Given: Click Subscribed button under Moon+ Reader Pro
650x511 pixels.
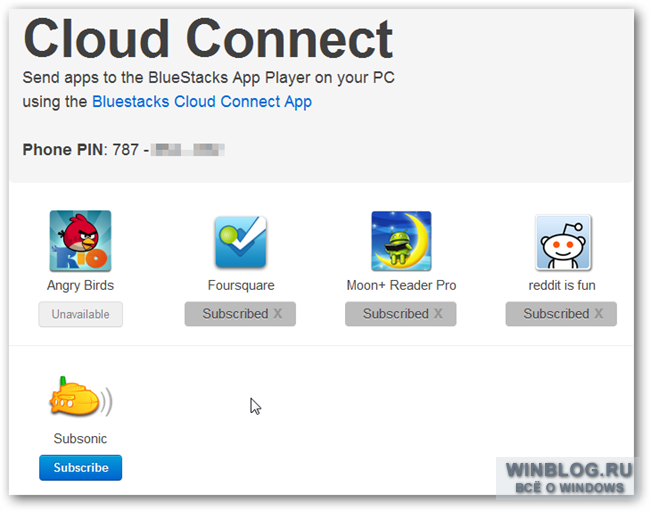Looking at the screenshot, I should 401,314.
